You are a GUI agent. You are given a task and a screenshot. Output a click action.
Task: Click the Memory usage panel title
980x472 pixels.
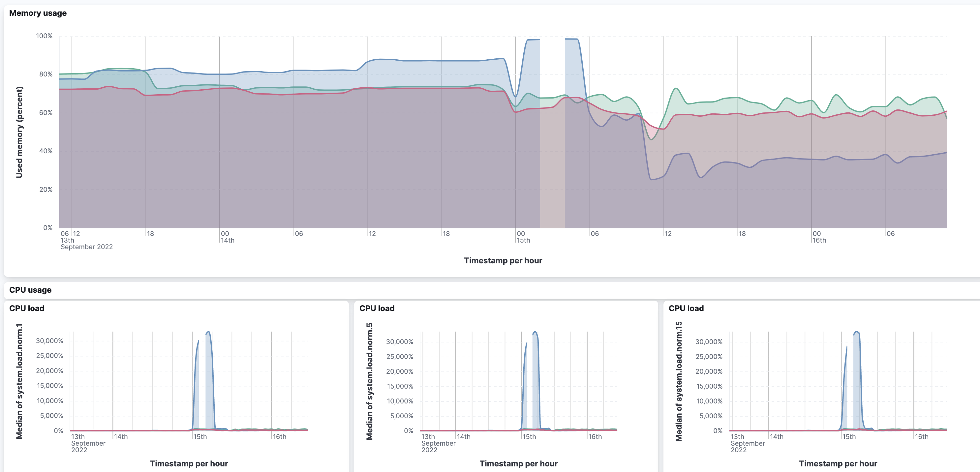pos(38,13)
